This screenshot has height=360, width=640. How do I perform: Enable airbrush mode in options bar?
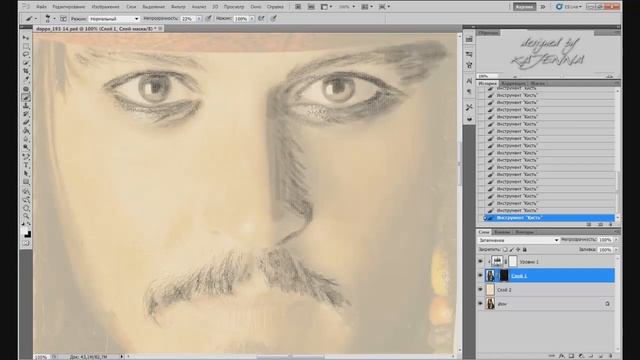(262, 18)
